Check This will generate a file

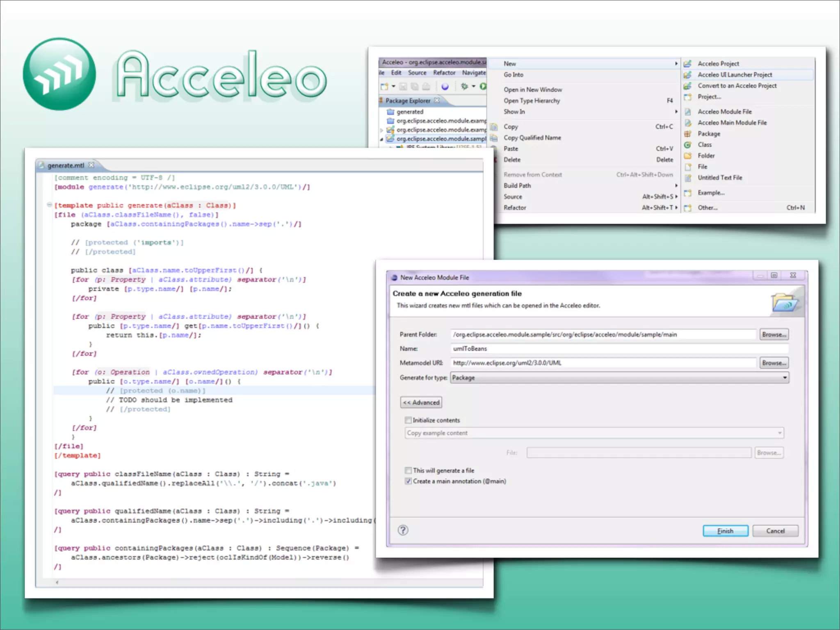coord(408,470)
